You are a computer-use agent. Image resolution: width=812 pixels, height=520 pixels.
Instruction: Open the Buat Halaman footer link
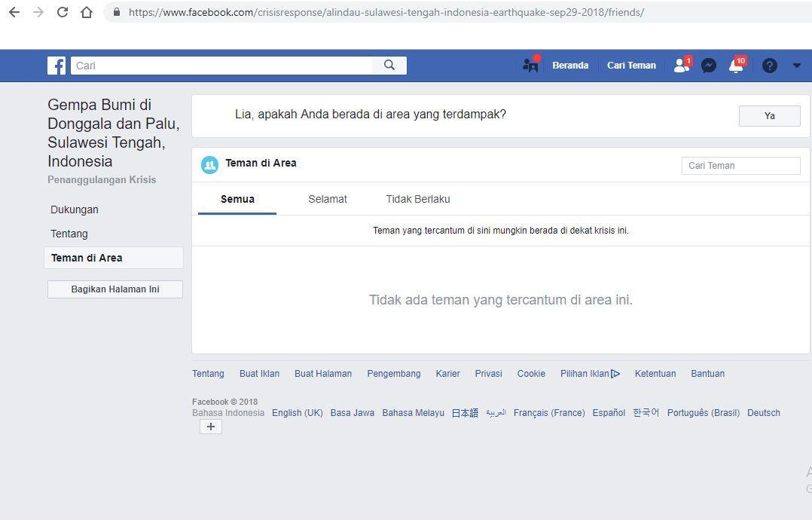(x=323, y=374)
